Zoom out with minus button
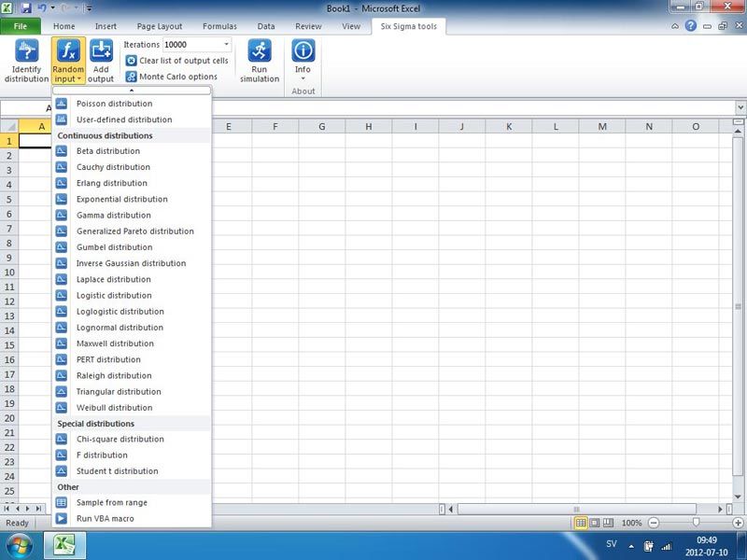This screenshot has height=560, width=747. 655,523
